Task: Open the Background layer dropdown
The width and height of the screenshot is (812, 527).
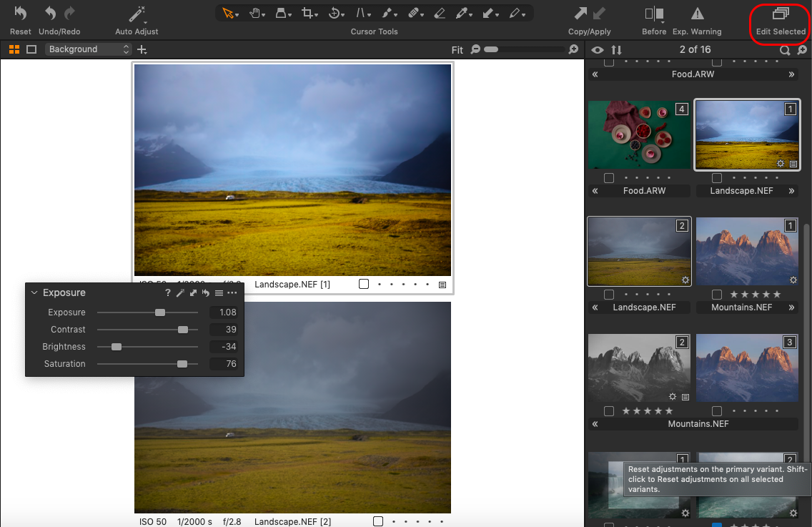Action: 88,49
